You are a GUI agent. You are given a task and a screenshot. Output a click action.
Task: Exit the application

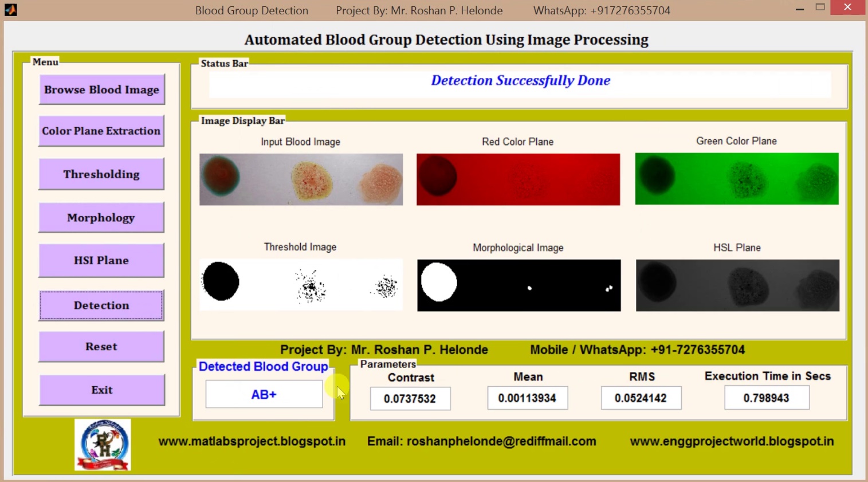click(x=101, y=390)
